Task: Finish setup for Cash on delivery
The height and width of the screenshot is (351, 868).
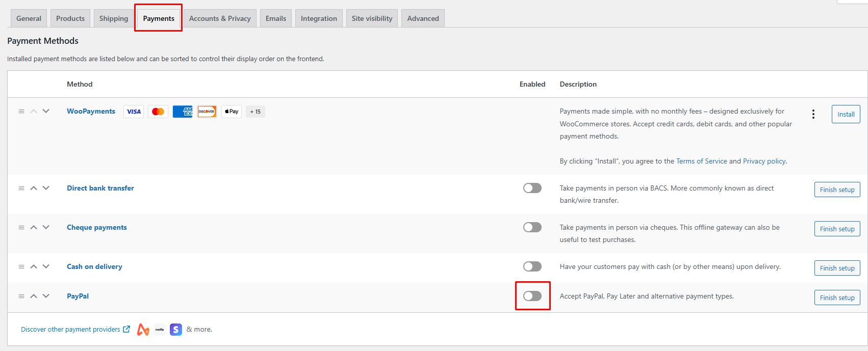Action: click(x=837, y=268)
